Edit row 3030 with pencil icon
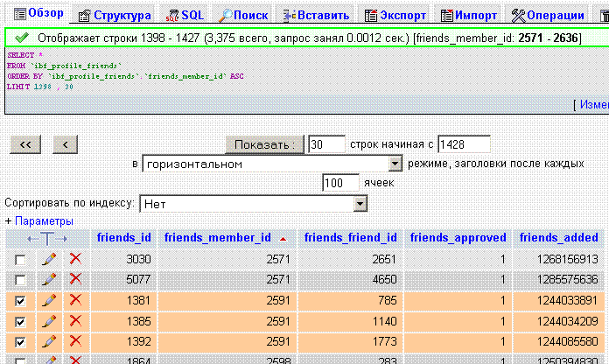Screen dimensions: 609x364 click(x=49, y=259)
